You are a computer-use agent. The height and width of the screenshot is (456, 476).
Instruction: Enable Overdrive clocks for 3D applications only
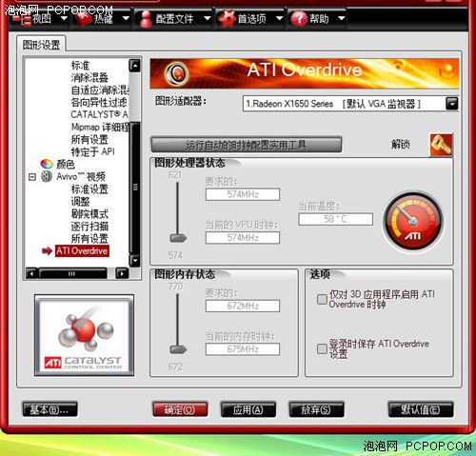(322, 299)
